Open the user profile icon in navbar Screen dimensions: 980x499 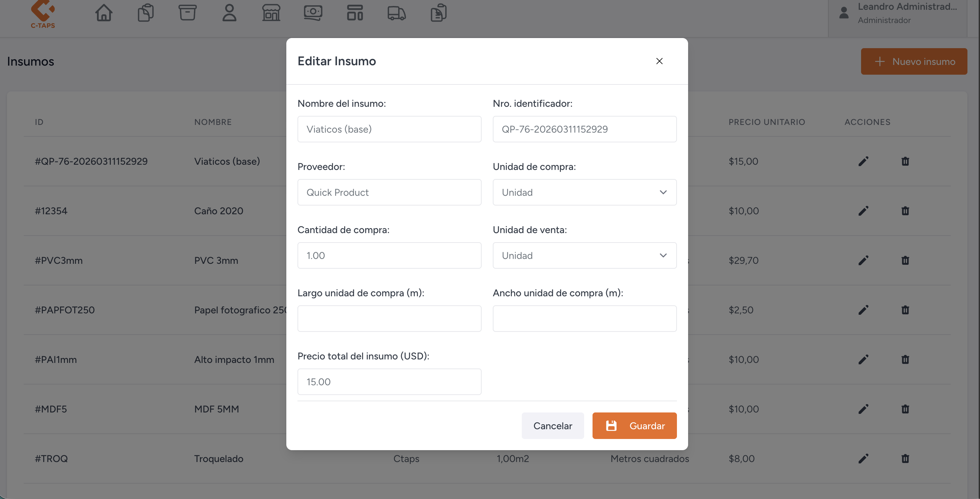[229, 13]
